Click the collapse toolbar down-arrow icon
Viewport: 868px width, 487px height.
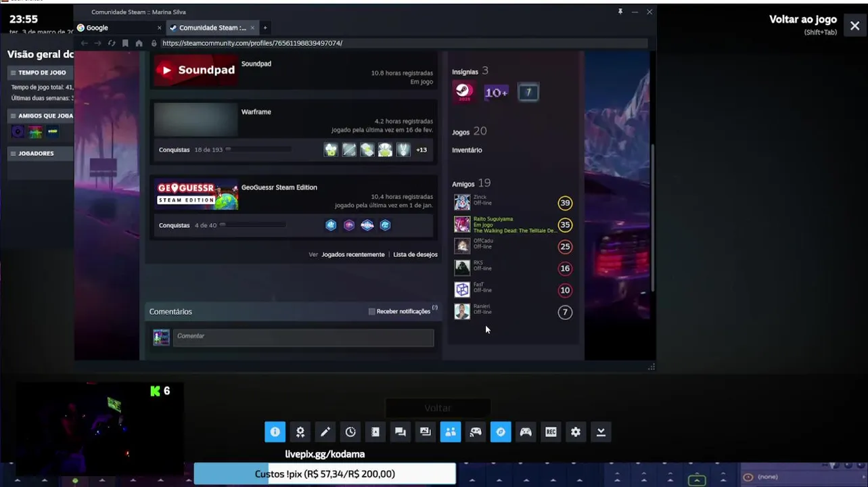pos(601,432)
